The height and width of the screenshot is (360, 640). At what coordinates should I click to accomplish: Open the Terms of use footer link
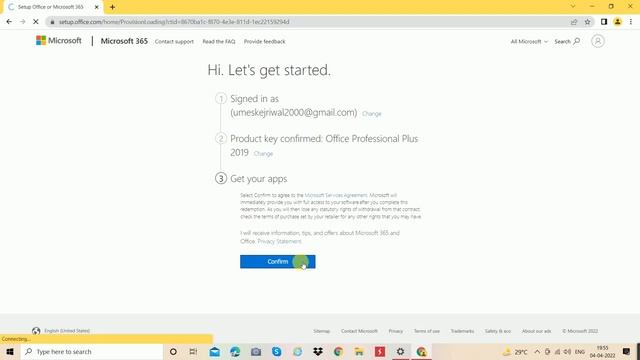point(427,331)
